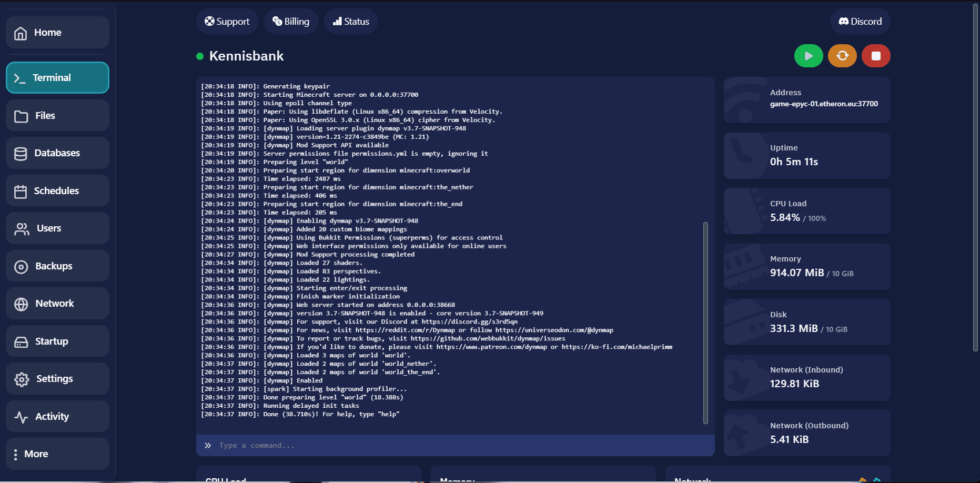
Task: Focus the console command input field
Action: (x=455, y=446)
